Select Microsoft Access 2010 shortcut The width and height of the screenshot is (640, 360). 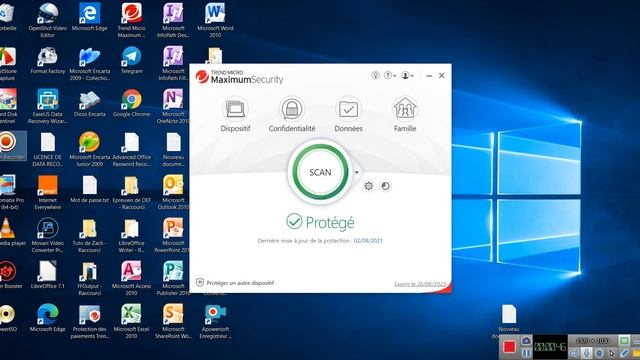(x=131, y=278)
